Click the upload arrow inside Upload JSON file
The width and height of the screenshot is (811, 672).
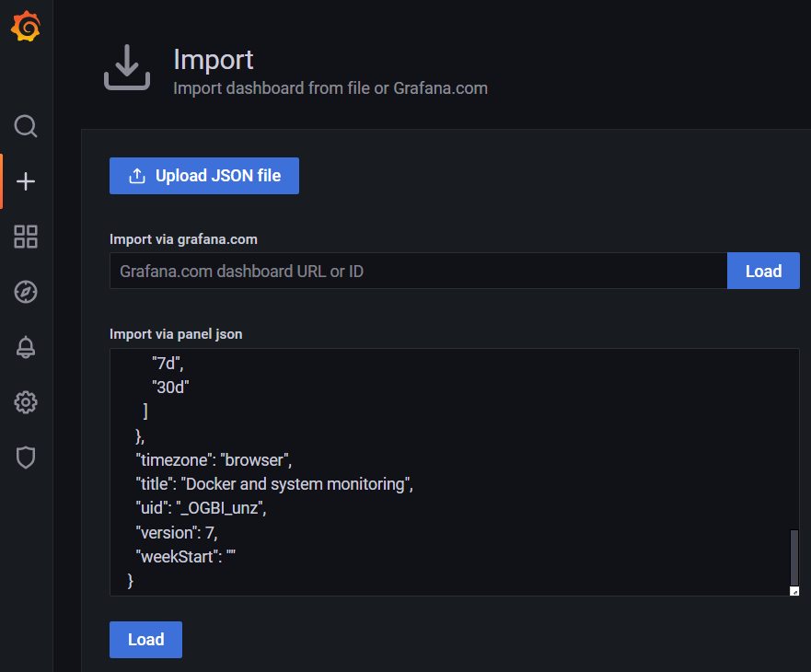coord(137,176)
